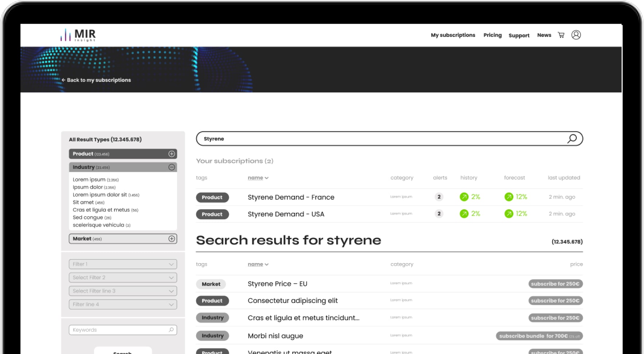
Task: Expand the Product result type section
Action: pyautogui.click(x=171, y=154)
